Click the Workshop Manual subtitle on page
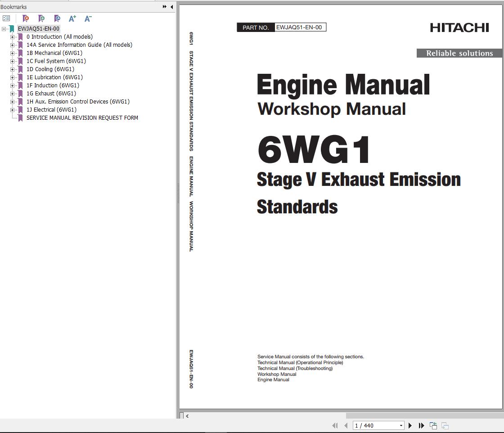504x433 pixels. [332, 109]
